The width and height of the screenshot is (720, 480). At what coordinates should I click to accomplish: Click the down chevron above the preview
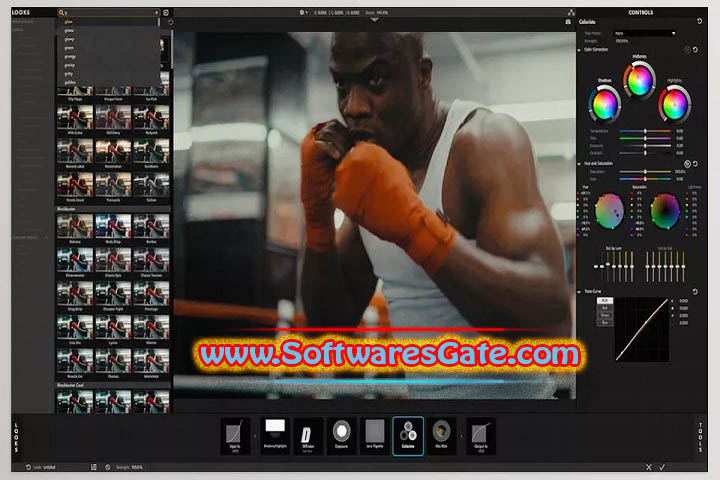click(374, 20)
